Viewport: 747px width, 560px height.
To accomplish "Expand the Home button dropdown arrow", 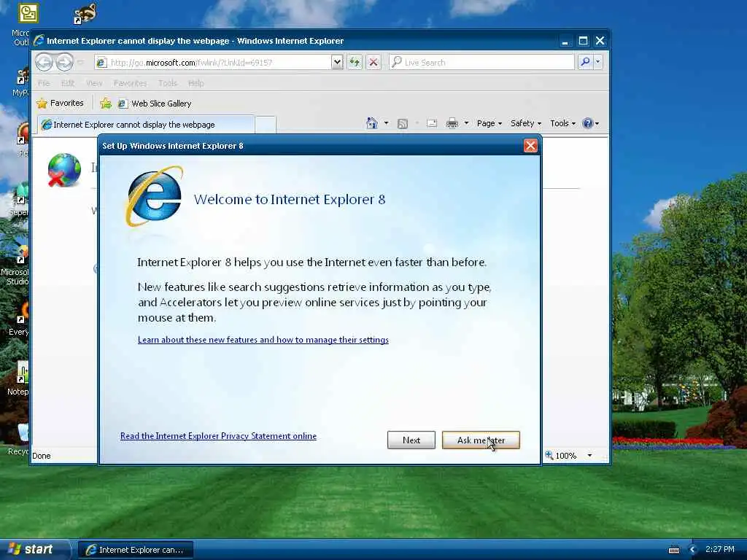I will (x=387, y=123).
